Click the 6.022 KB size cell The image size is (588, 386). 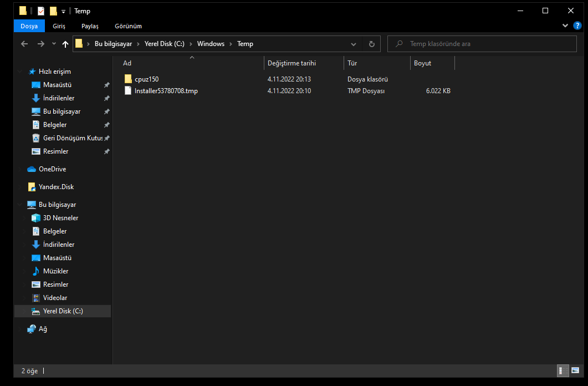(438, 91)
